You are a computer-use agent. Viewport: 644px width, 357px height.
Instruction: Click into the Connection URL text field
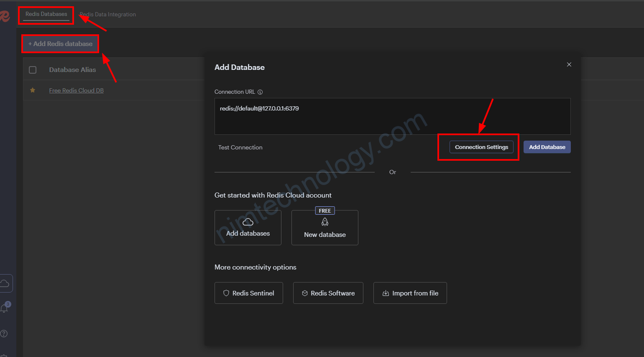pos(393,116)
